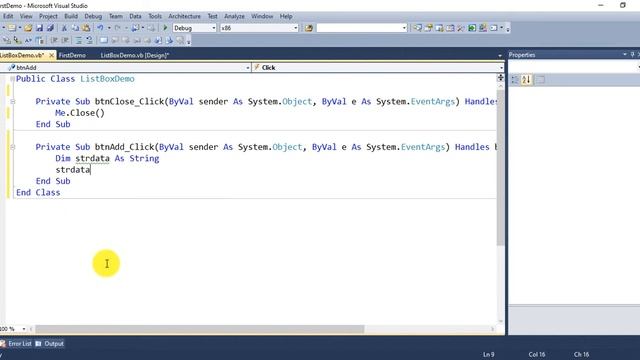Open Solution Explorer from toolbar icon

coord(417,28)
